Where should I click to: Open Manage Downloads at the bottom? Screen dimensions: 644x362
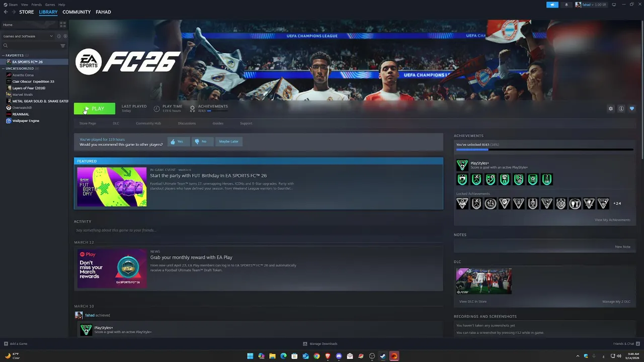[x=320, y=344]
